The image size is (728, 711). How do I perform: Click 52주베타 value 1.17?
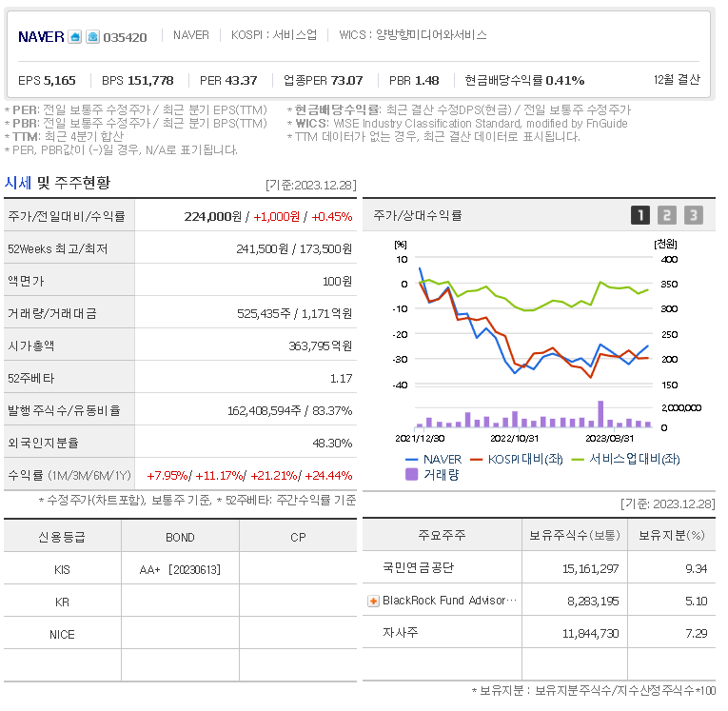point(342,379)
